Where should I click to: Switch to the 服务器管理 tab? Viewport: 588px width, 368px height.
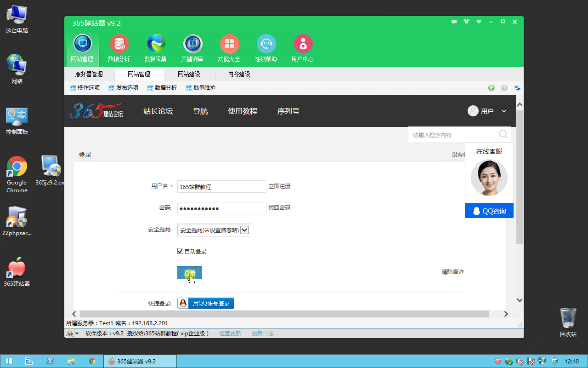coord(89,74)
